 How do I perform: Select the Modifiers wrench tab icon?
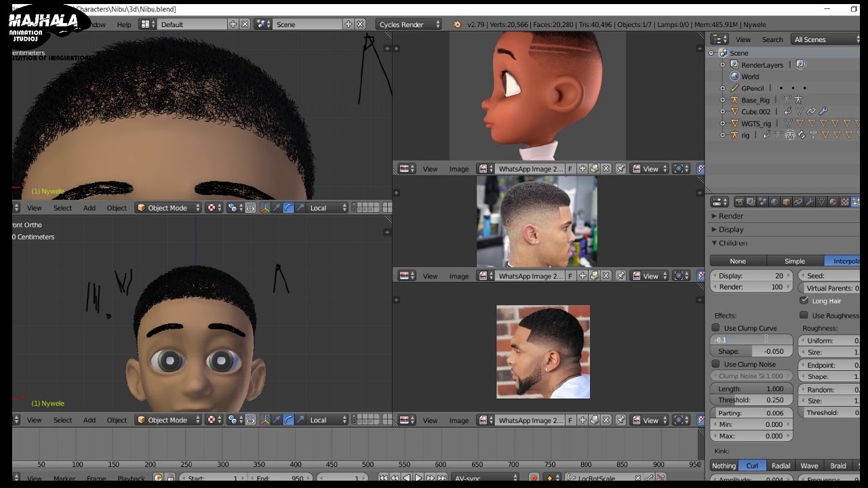tap(810, 202)
